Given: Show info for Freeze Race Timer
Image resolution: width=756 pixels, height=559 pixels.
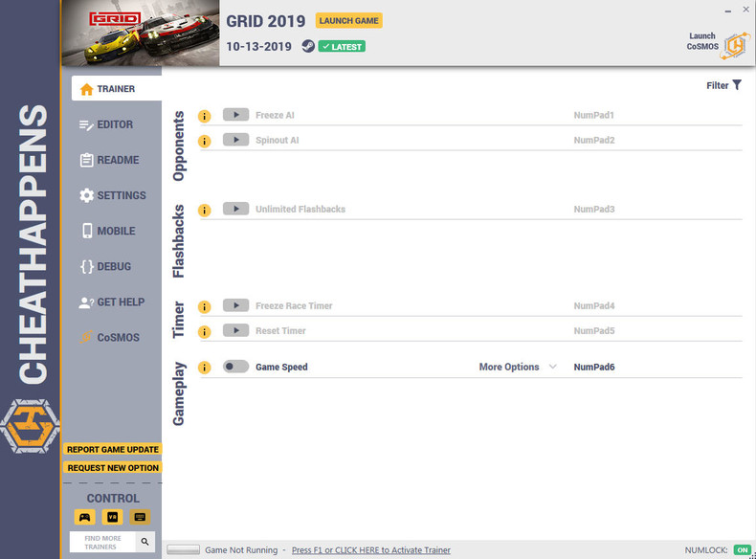Looking at the screenshot, I should [205, 306].
